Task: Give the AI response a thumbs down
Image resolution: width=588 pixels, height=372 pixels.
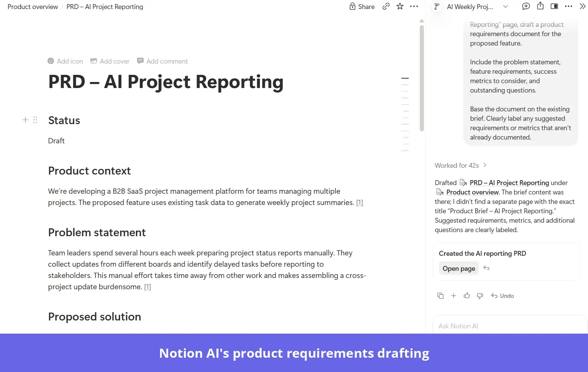Action: 480,296
